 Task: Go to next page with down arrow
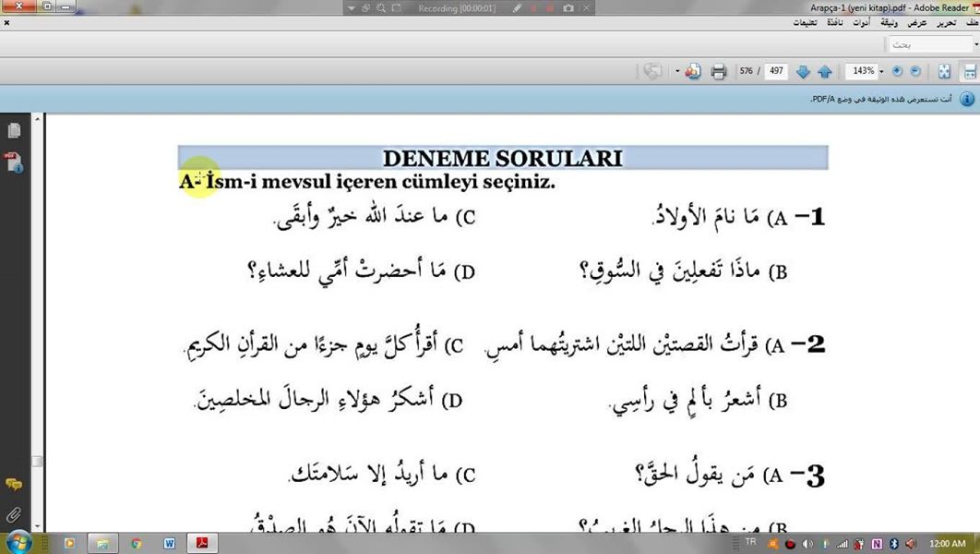[803, 72]
